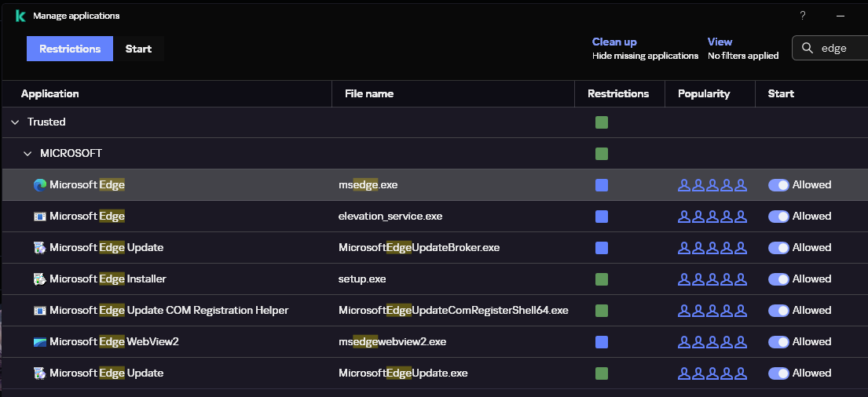The width and height of the screenshot is (868, 397).
Task: Toggle Allowed switch for elevation_service.exe
Action: [778, 217]
